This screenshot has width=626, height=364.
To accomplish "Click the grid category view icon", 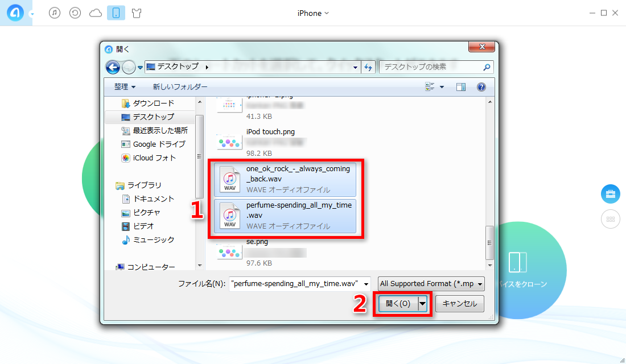I will point(611,219).
